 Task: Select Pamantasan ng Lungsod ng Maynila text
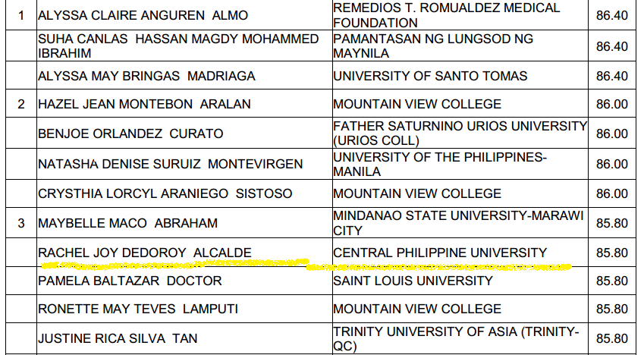click(432, 46)
